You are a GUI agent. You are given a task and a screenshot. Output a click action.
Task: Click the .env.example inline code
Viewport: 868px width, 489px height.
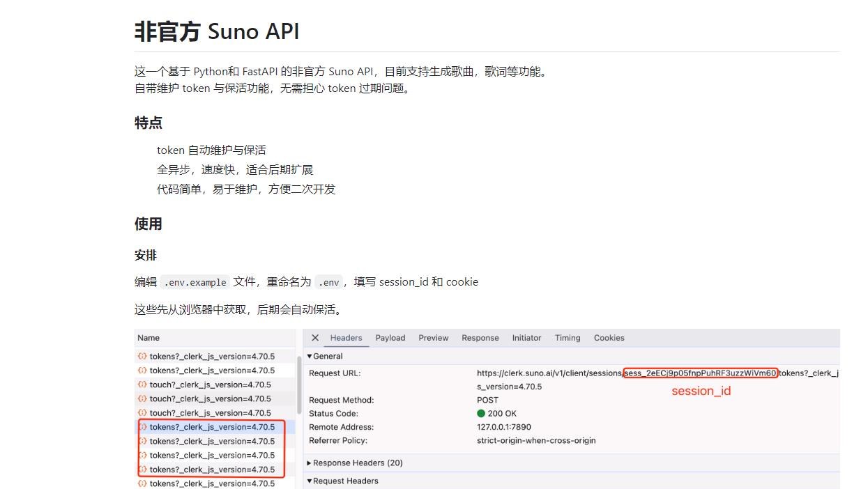[x=195, y=282]
